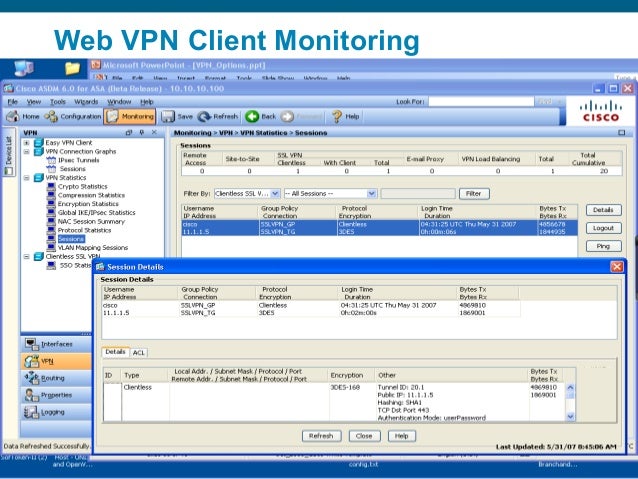
Task: Open the Wizards menu
Action: [x=86, y=102]
